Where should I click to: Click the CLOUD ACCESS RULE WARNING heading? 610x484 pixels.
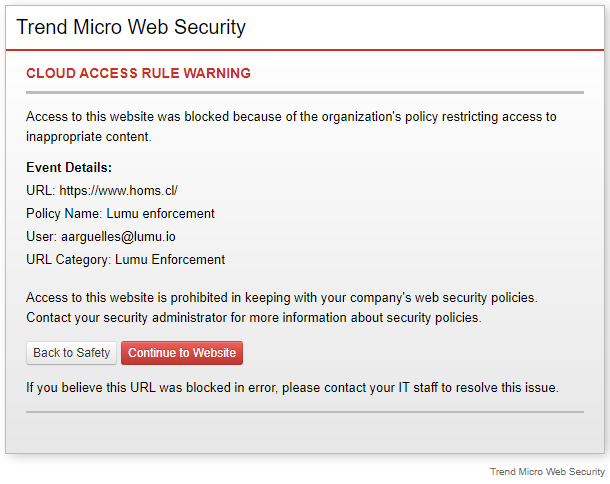[138, 73]
